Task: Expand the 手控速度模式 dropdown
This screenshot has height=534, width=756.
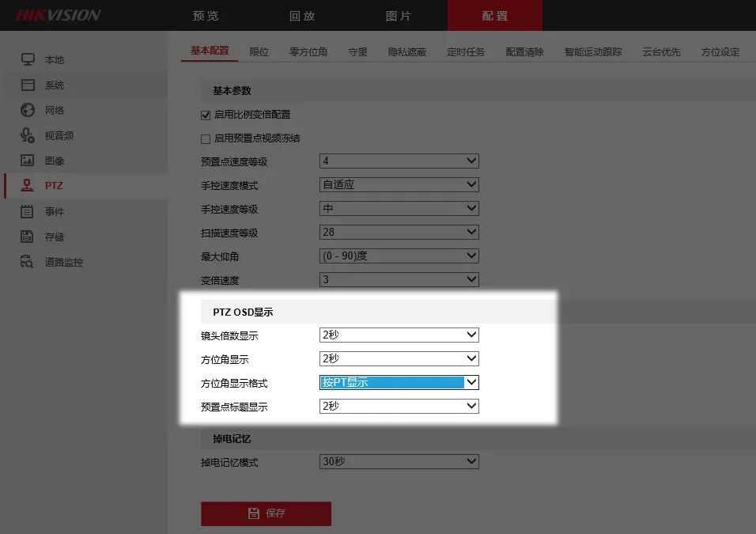Action: coord(399,185)
